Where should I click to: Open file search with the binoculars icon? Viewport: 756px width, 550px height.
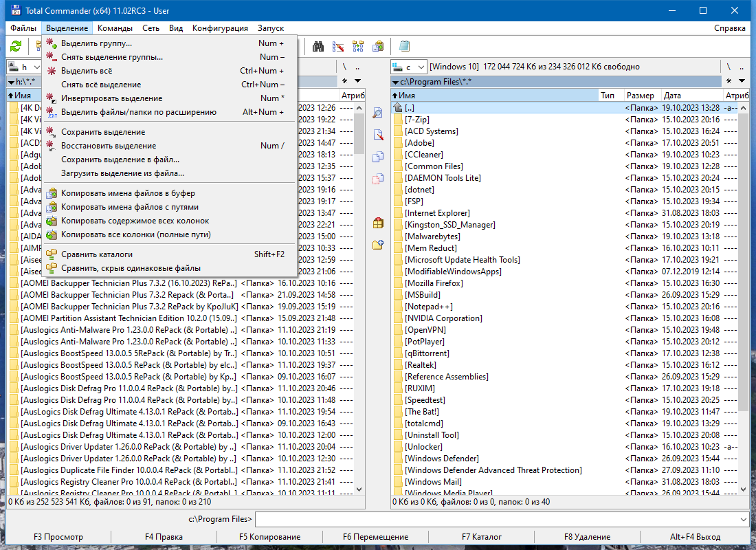[x=318, y=46]
